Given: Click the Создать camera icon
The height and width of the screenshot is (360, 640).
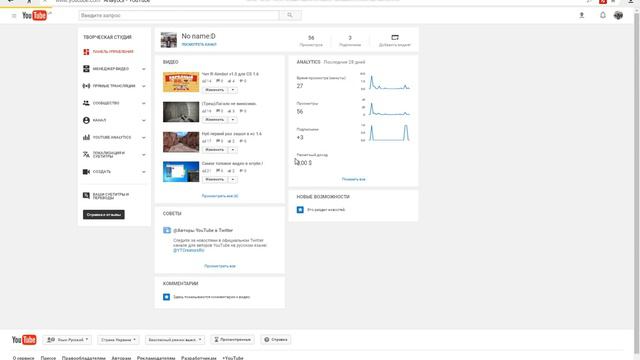Looking at the screenshot, I should (x=86, y=171).
